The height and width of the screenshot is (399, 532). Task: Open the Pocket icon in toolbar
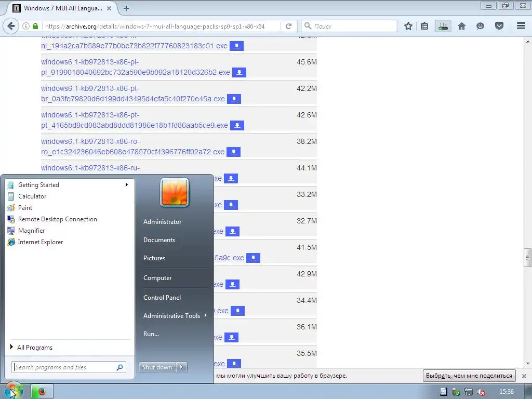pyautogui.click(x=499, y=26)
